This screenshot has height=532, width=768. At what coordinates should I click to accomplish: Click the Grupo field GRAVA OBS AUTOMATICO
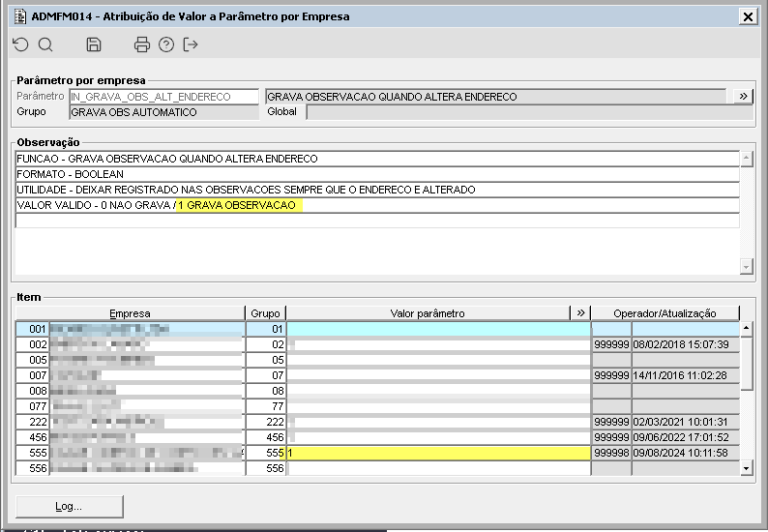(164, 112)
